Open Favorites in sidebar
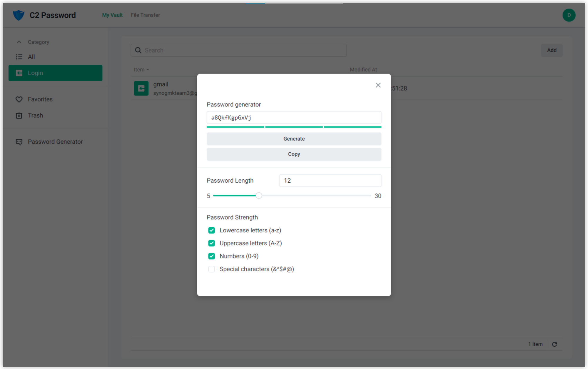 coord(55,99)
